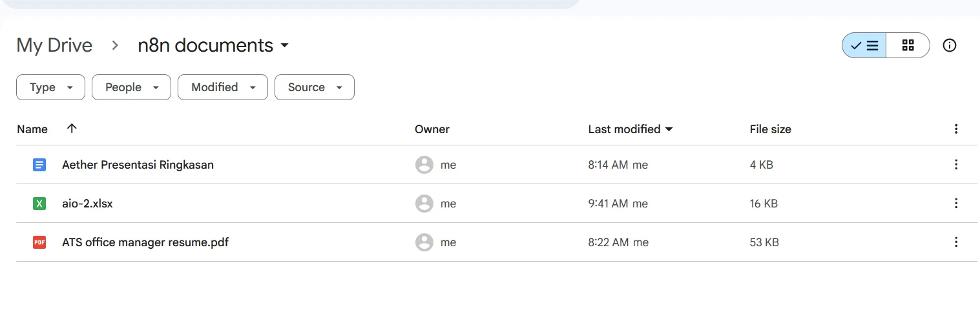Viewport: 980px width, 327px height.
Task: Click the green Excel icon for aio-2.xlsx
Action: [x=39, y=204]
